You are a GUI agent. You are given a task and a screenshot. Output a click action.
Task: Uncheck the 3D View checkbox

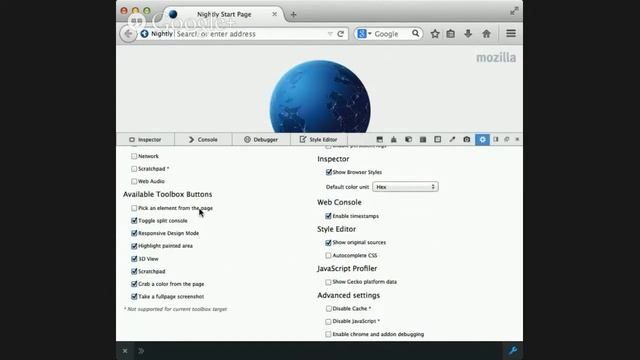pos(134,259)
